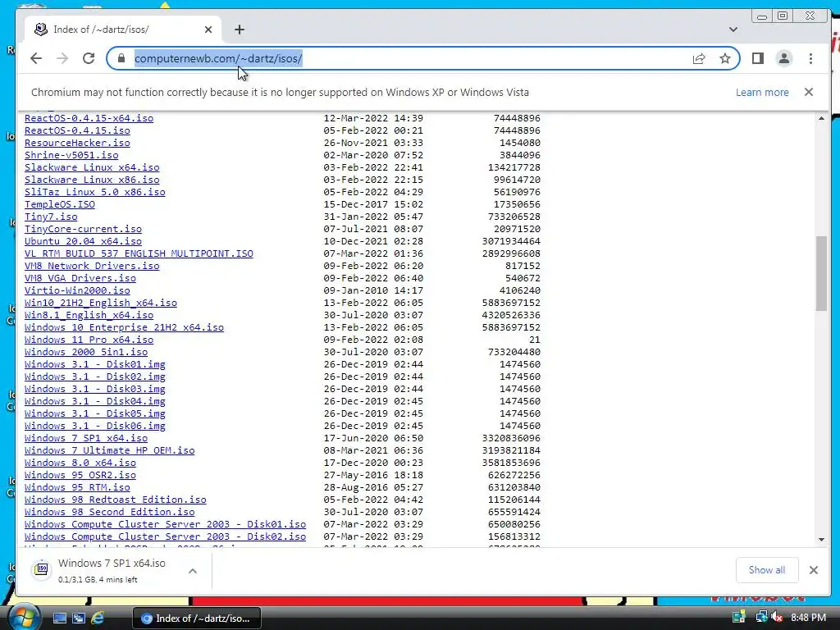840x630 pixels.
Task: Show all downloads
Action: click(767, 570)
